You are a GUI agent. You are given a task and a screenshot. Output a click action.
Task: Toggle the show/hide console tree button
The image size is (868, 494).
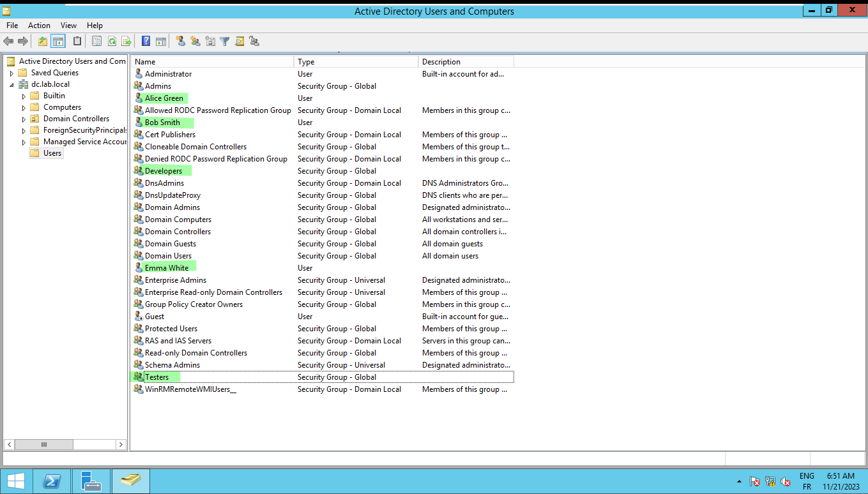pos(58,41)
